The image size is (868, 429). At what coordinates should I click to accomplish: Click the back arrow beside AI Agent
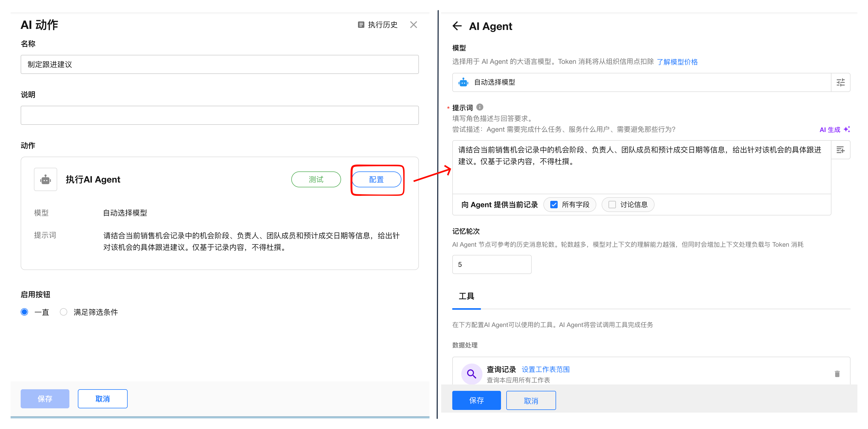[x=457, y=26]
